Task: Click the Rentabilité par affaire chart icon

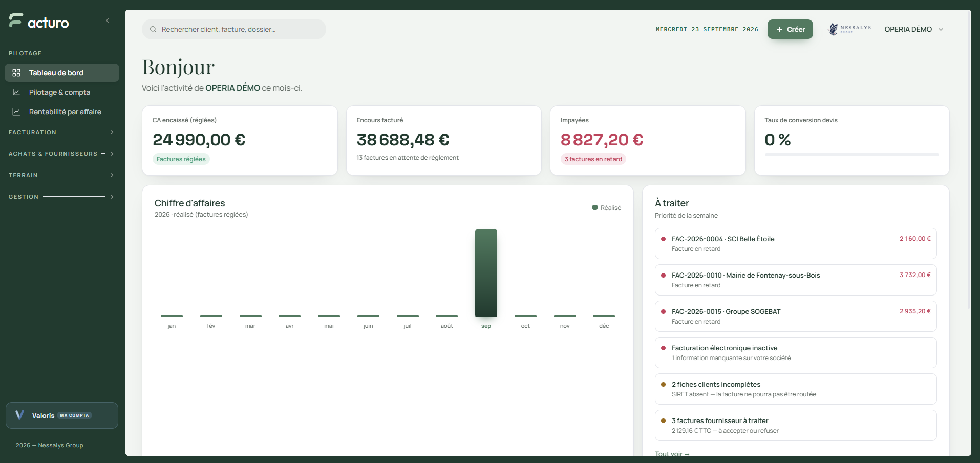Action: coord(16,112)
